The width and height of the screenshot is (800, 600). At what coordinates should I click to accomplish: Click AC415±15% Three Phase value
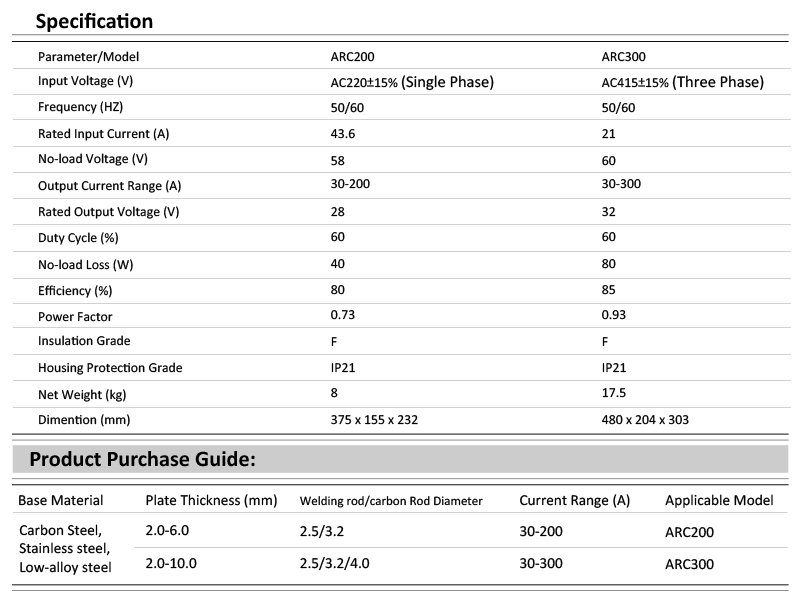tap(683, 82)
